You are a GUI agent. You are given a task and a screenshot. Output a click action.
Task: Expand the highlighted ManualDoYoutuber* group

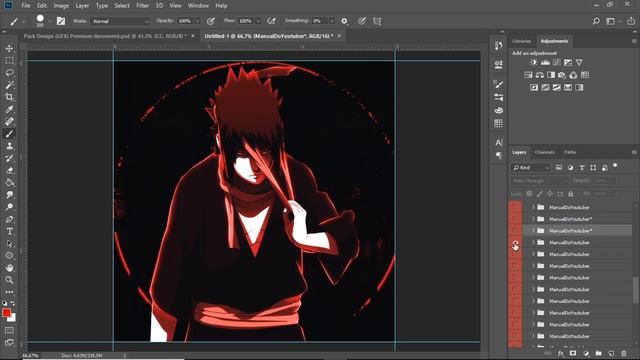[533, 231]
